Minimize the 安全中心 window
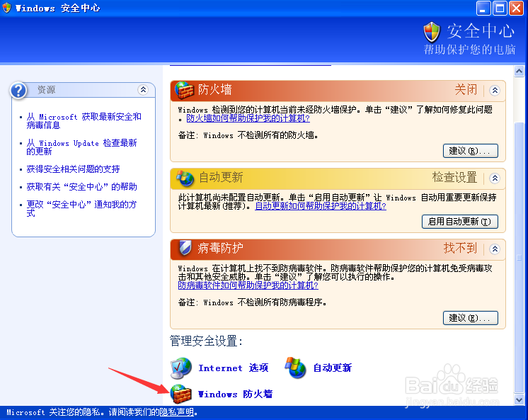 coord(483,8)
